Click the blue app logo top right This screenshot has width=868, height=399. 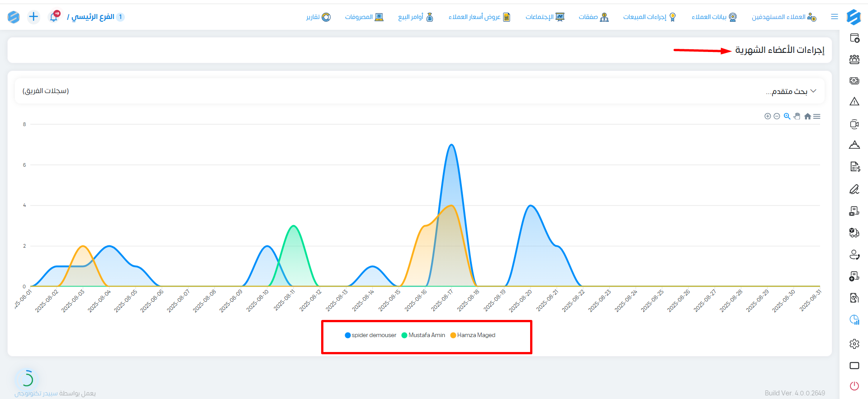point(854,17)
